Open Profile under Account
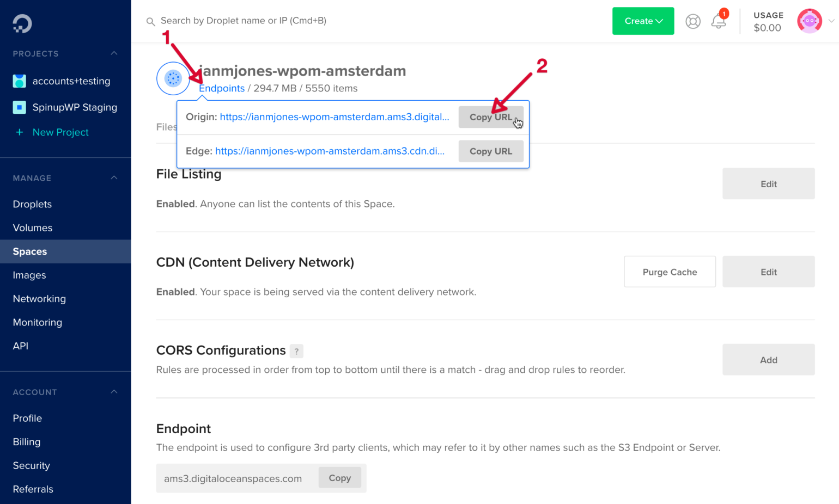This screenshot has width=839, height=504. [x=27, y=419]
